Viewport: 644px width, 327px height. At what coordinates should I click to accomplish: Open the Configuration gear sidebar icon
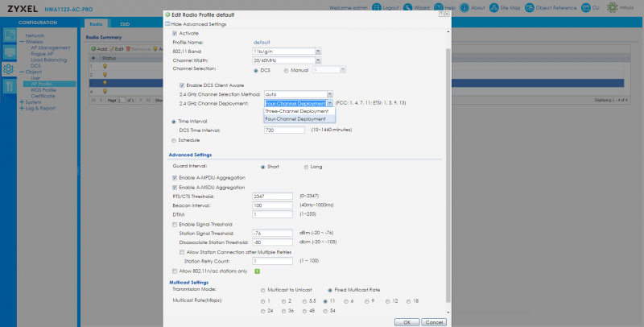pos(9,69)
